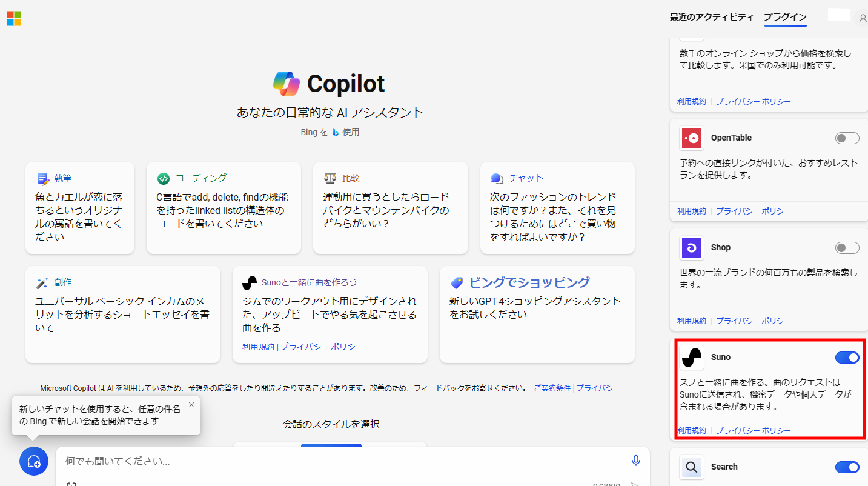
Task: Click the チャット speech bubble icon
Action: click(497, 178)
